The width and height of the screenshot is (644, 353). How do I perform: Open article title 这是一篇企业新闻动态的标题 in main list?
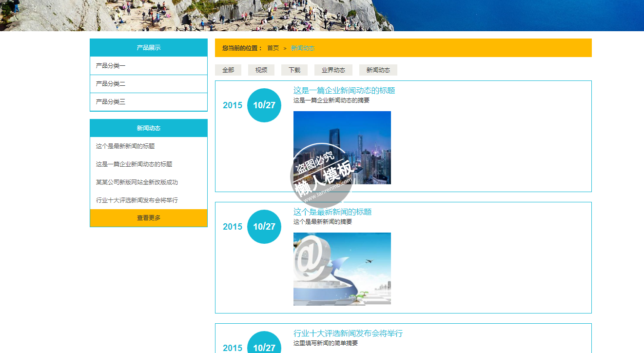(344, 91)
